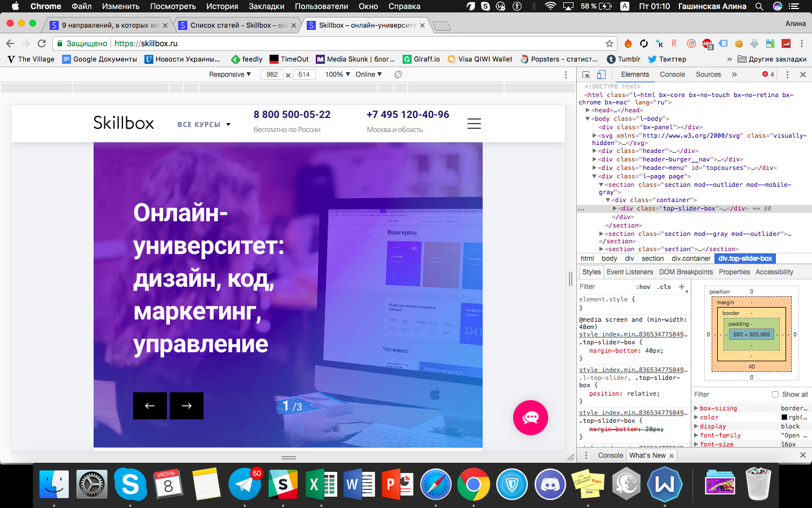This screenshot has height=508, width=812.
Task: Edit the viewport height field 614
Action: point(304,75)
